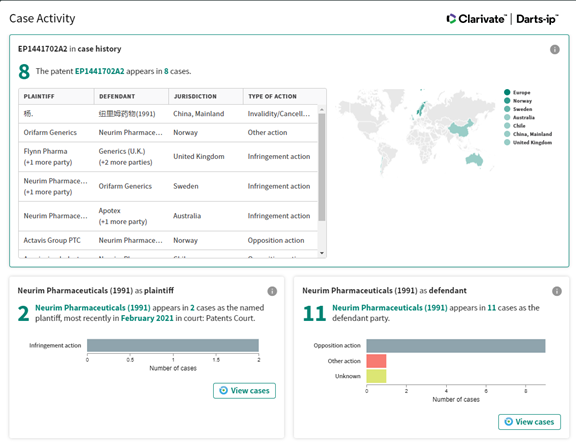Sort by the PLAINTIFF column header
Screen dimensions: 576x447
pyautogui.click(x=56, y=97)
